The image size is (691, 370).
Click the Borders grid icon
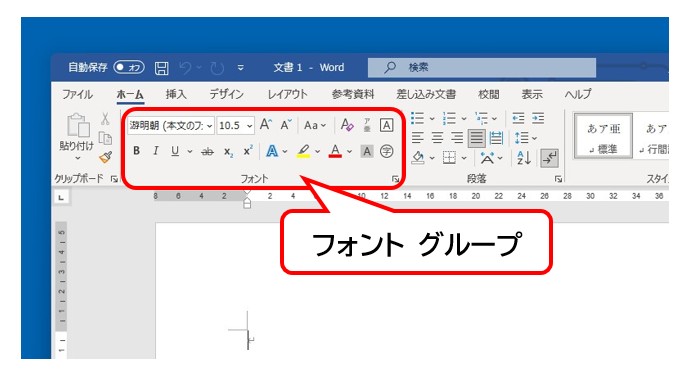pyautogui.click(x=449, y=158)
